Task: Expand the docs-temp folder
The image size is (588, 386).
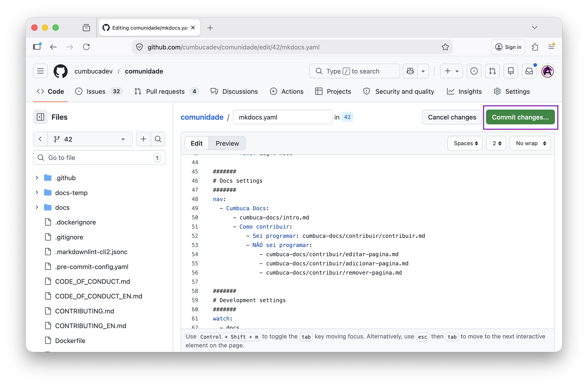Action: click(37, 193)
